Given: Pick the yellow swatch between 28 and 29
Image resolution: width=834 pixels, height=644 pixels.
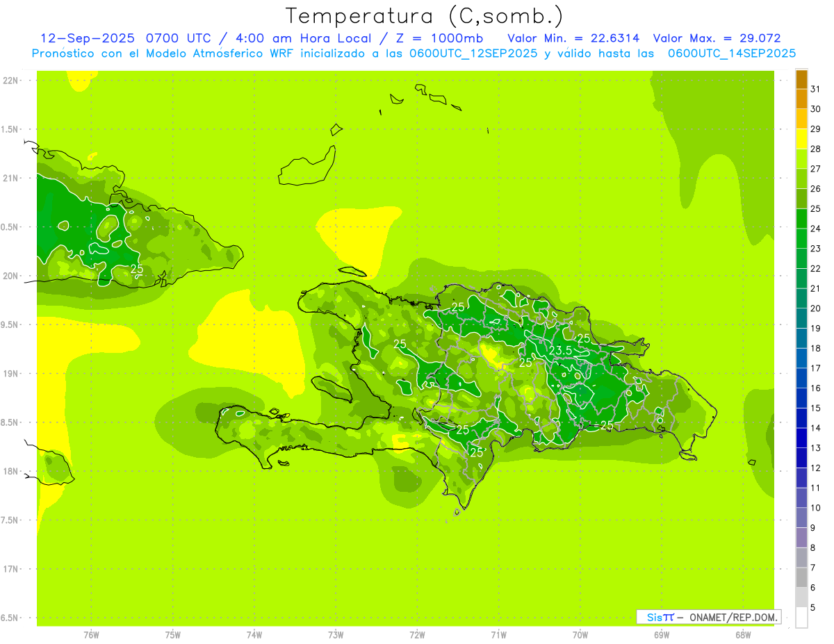Looking at the screenshot, I should coord(801,139).
